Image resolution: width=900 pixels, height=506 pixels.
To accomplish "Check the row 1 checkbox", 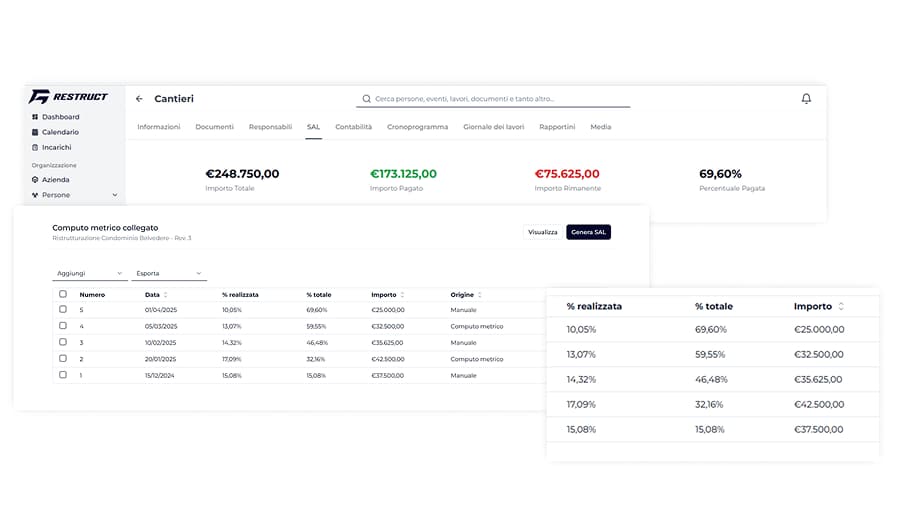I will [x=63, y=375].
